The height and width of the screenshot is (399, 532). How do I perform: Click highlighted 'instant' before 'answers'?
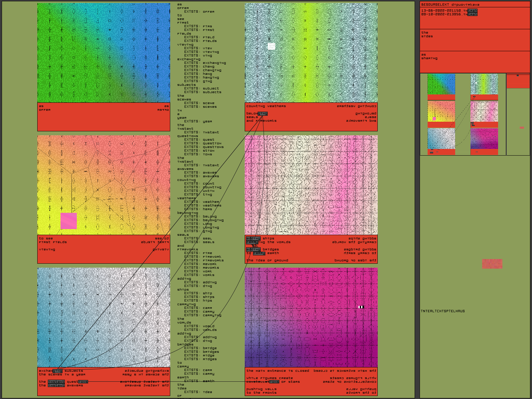click(56, 385)
